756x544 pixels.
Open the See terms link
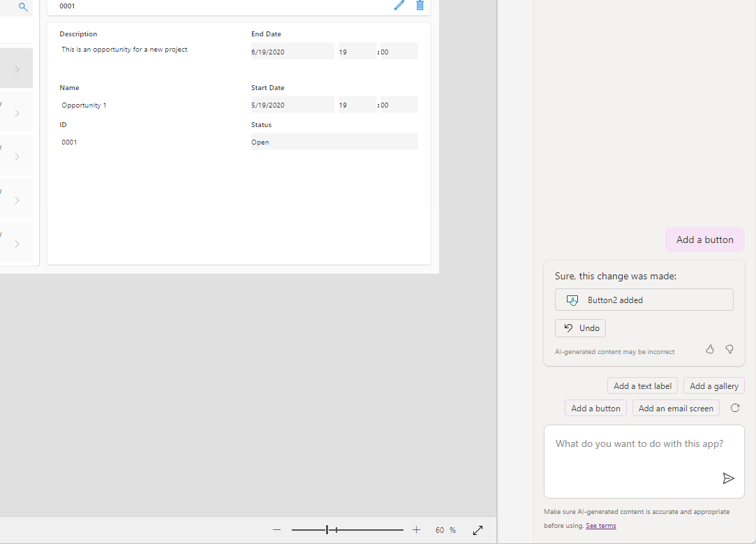[x=600, y=525]
